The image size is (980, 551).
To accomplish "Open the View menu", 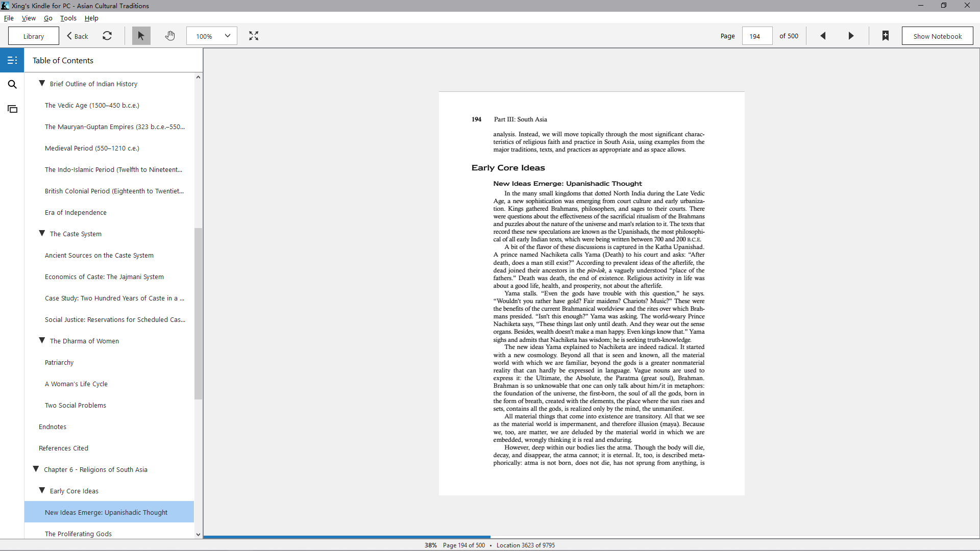I will (29, 18).
